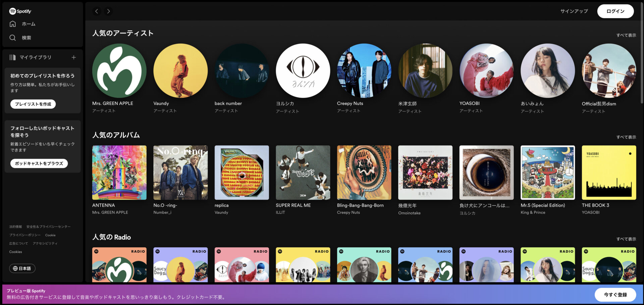Viewport: 644px width, 305px height.
Task: Click Vaundy under replica album
Action: coord(221,212)
